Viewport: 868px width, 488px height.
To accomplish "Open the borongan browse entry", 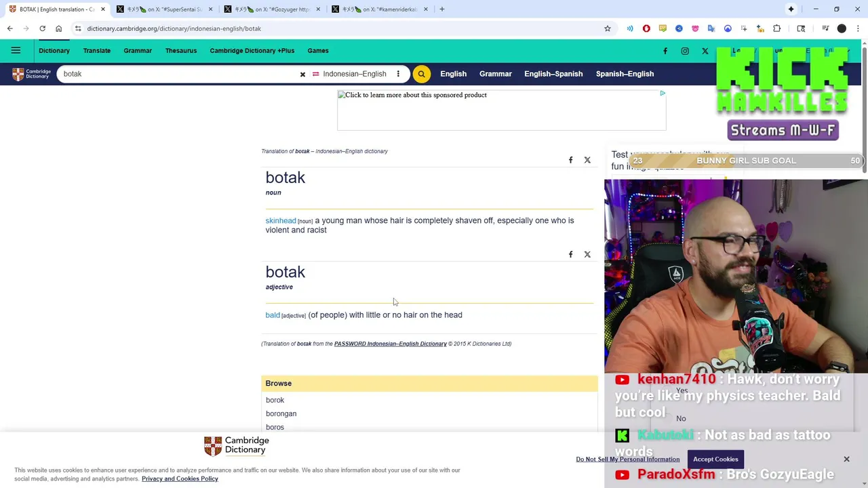I will pos(281,413).
